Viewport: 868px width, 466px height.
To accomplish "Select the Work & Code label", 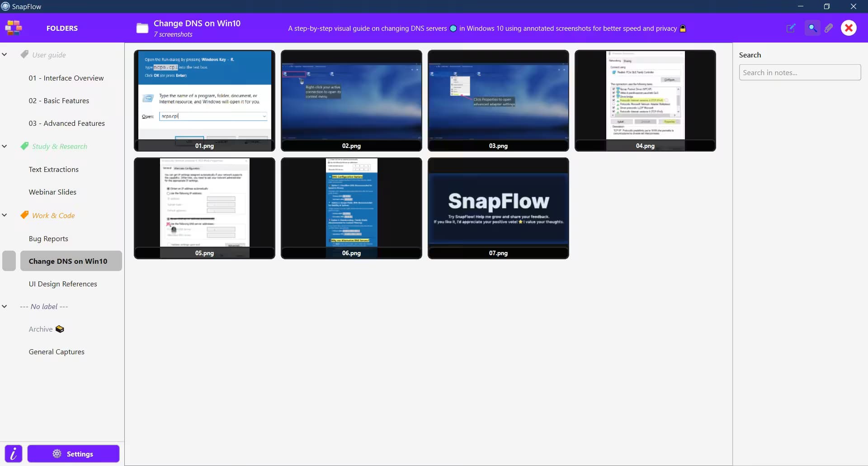I will [x=53, y=215].
